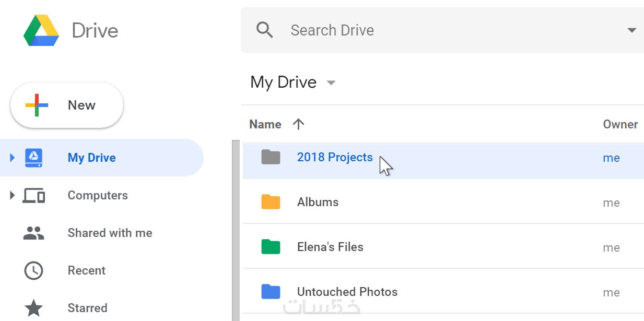The height and width of the screenshot is (321, 644).
Task: Click the Google Drive logo
Action: pos(41,30)
